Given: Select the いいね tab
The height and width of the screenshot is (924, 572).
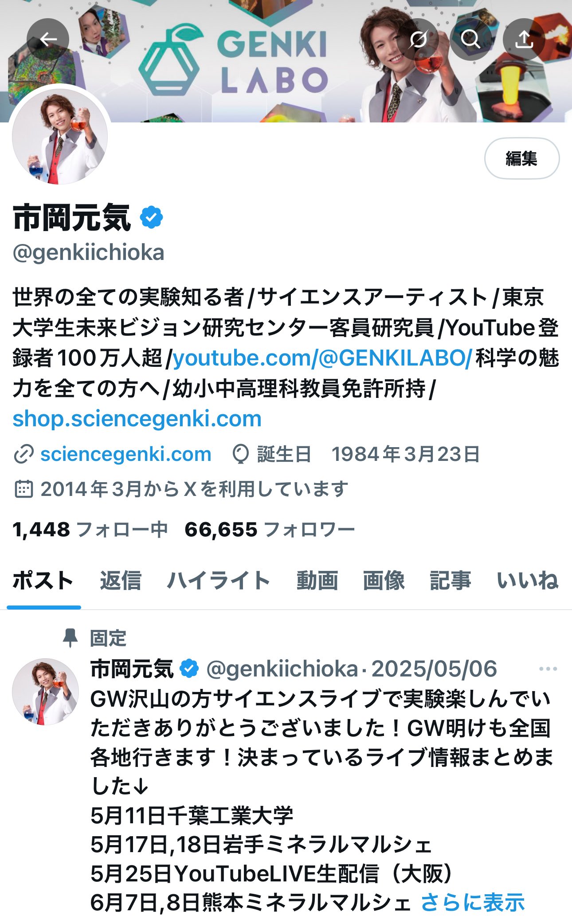Looking at the screenshot, I should coord(527,581).
